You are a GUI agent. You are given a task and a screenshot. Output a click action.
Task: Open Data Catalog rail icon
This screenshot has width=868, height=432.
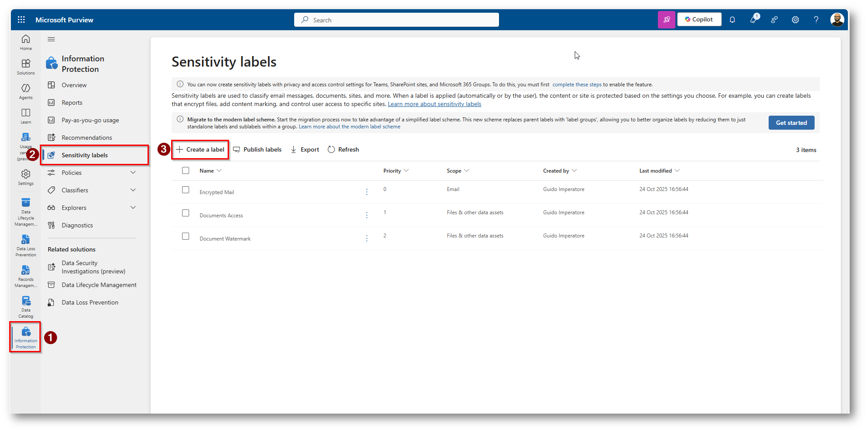[x=26, y=307]
